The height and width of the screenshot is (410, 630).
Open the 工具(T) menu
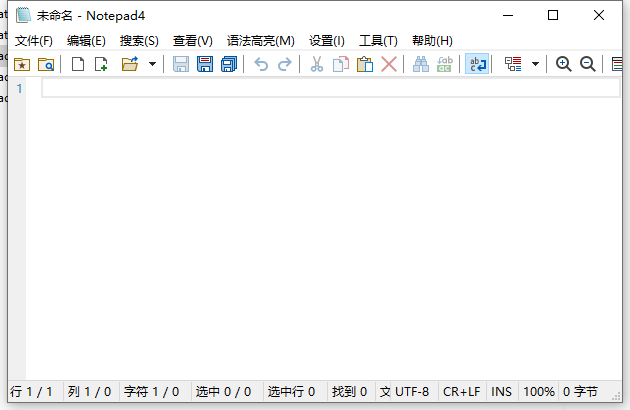[378, 41]
